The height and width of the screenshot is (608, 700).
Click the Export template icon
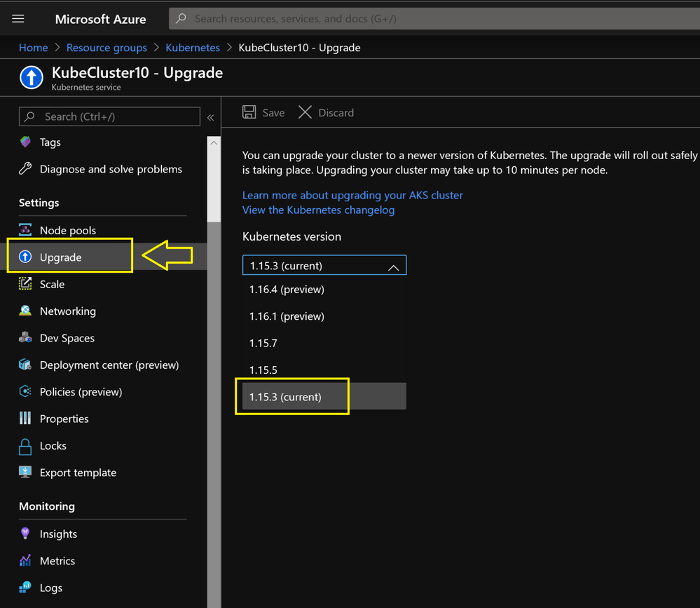point(25,473)
